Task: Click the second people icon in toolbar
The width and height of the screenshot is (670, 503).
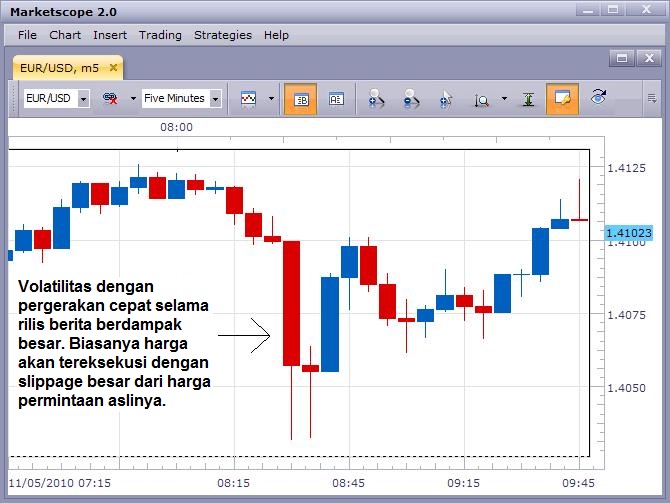Action: tap(411, 99)
